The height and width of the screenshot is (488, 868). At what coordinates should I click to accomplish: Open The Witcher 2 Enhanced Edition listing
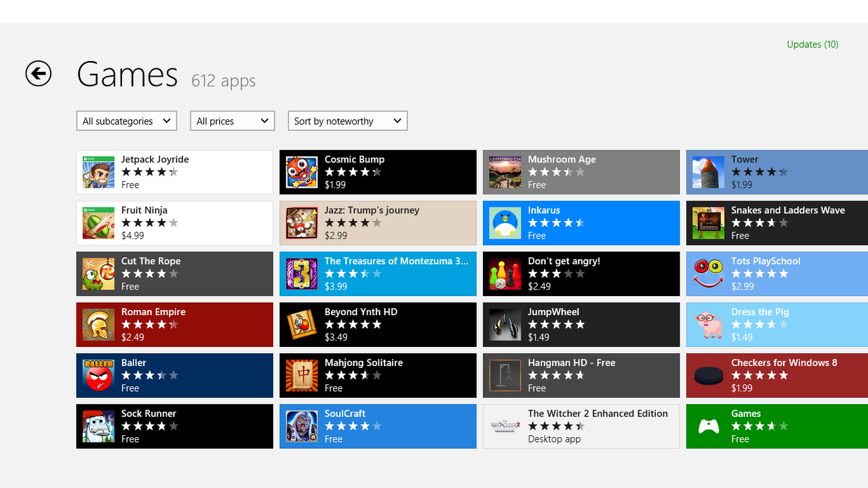[x=581, y=426]
